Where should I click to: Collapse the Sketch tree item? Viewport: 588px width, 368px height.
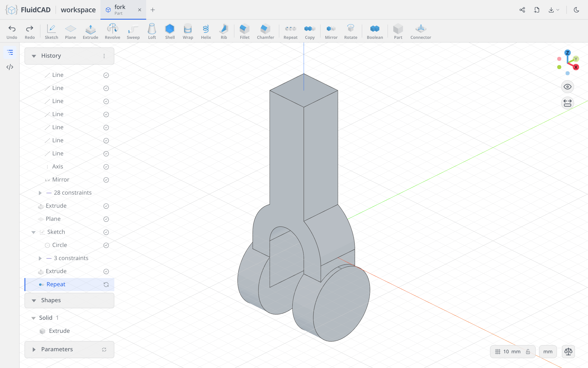pyautogui.click(x=33, y=232)
